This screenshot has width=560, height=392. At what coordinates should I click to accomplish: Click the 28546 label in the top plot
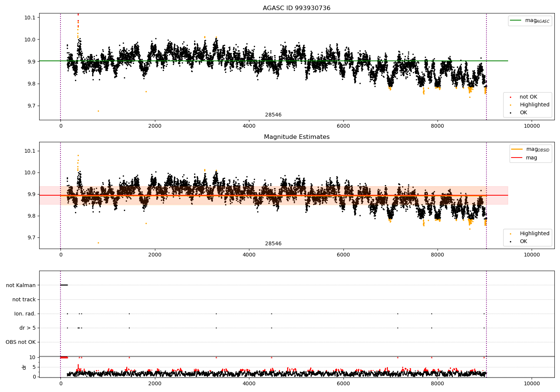[x=273, y=115]
